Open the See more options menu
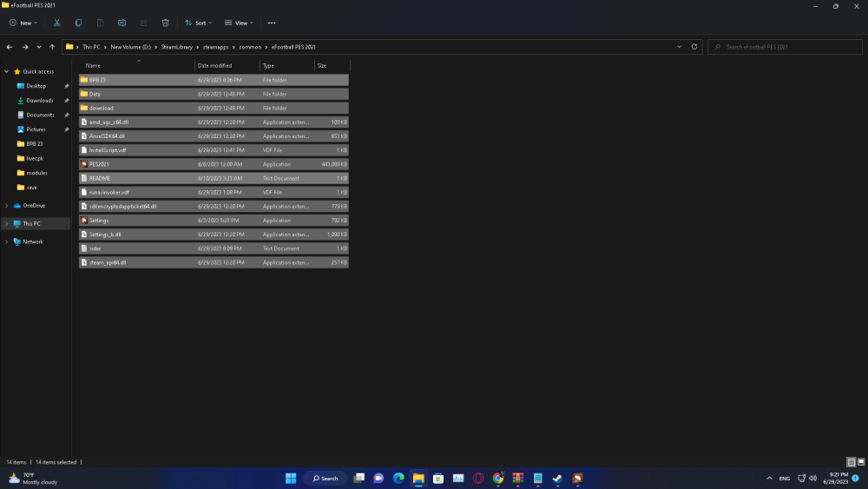The width and height of the screenshot is (868, 489). point(272,23)
